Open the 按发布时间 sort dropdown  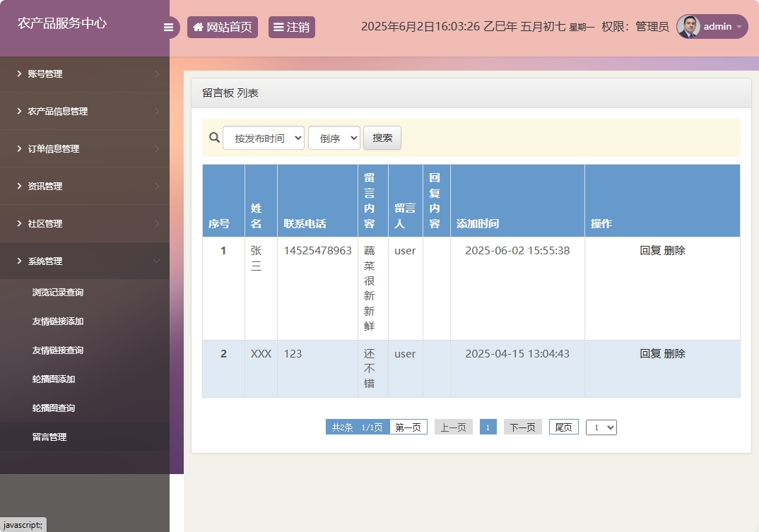pos(263,137)
